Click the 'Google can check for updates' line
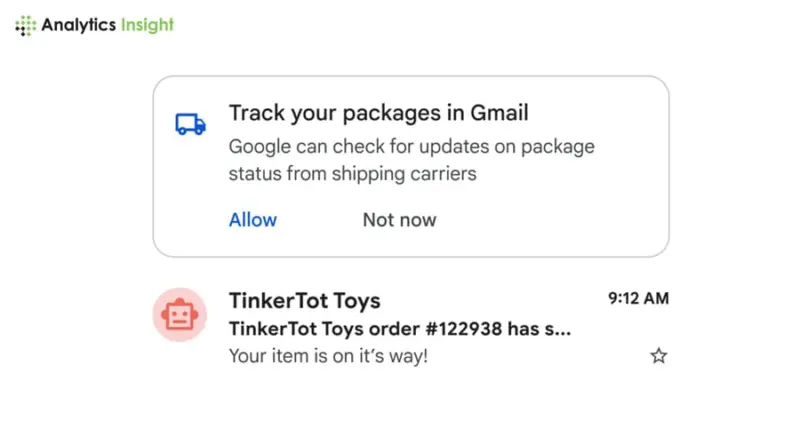This screenshot has width=800, height=444. 411,147
